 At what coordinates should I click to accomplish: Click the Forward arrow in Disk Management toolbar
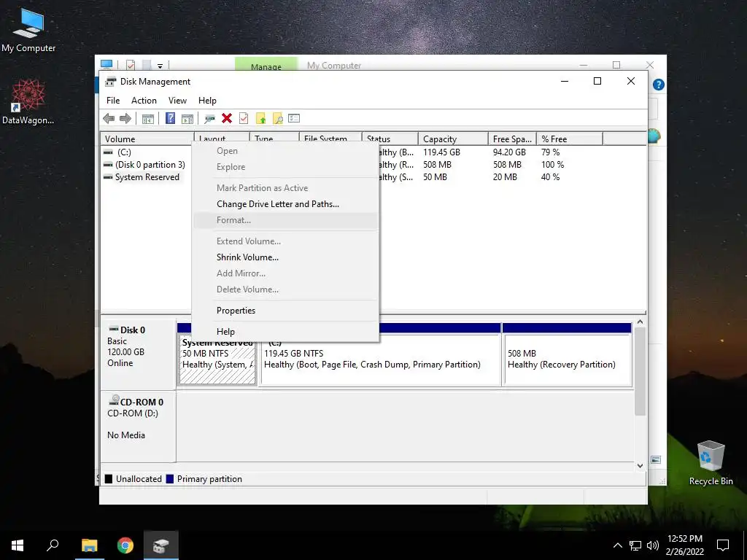[x=125, y=119]
